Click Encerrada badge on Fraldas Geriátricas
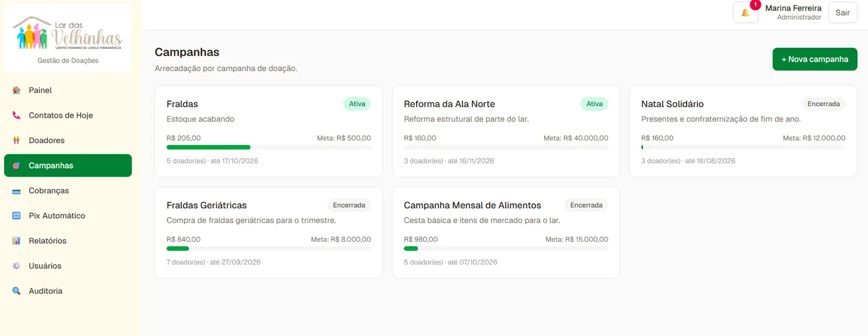Image resolution: width=868 pixels, height=336 pixels. [x=349, y=205]
